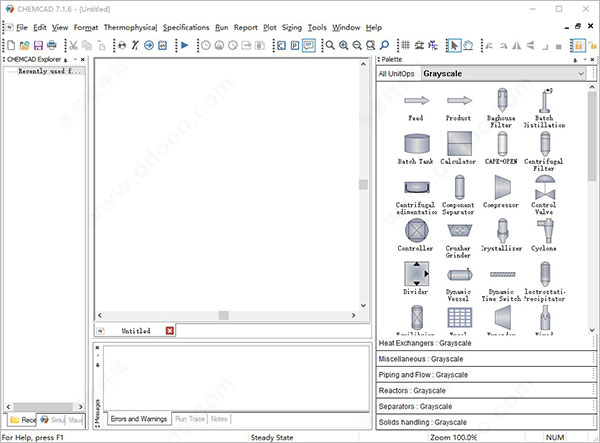Open the Report menu
This screenshot has height=443, width=600.
pyautogui.click(x=246, y=28)
